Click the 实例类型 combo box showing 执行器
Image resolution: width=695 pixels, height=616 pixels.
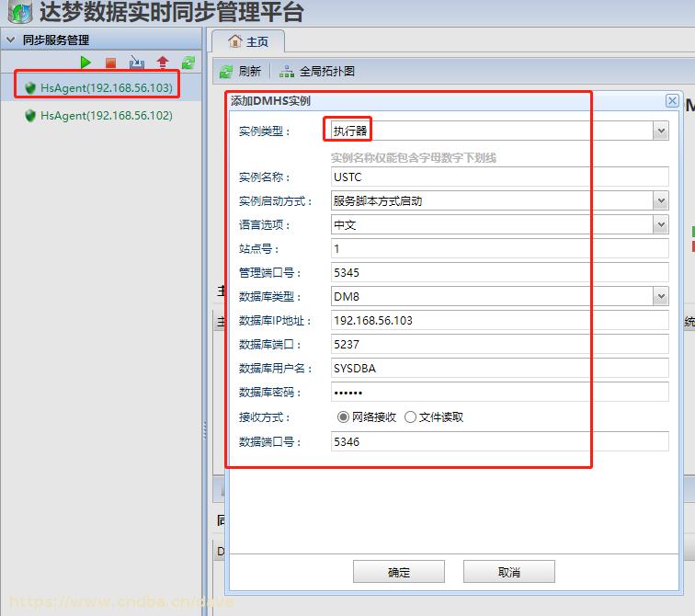(x=499, y=131)
